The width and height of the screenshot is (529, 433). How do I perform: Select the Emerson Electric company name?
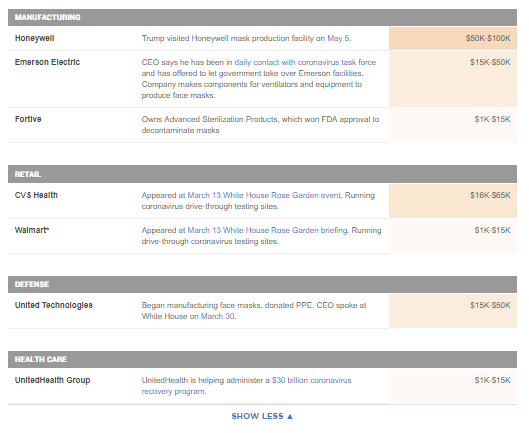[47, 62]
